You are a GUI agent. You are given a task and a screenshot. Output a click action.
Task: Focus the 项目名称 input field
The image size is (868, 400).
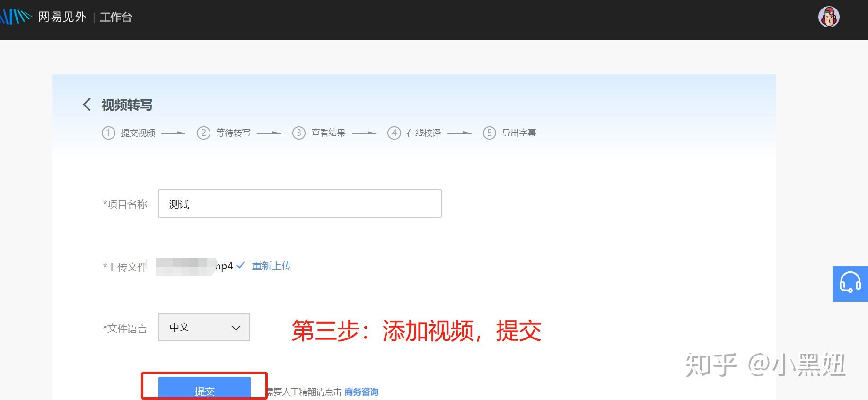pyautogui.click(x=300, y=204)
